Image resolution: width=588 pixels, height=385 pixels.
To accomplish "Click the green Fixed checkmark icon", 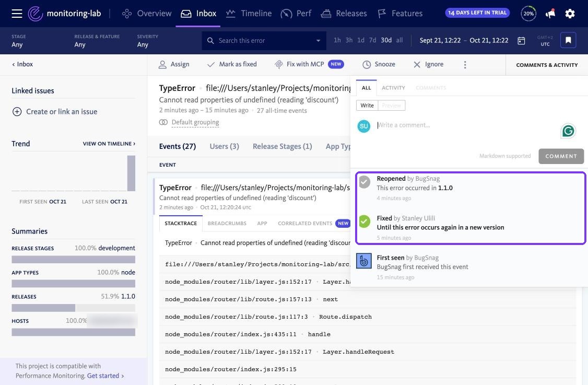I will click(364, 221).
